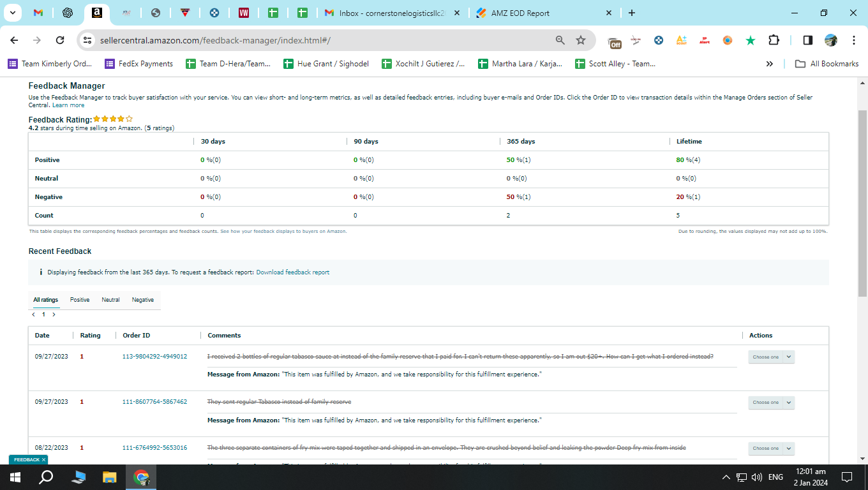Go to next feedback page arrow

[54, 315]
